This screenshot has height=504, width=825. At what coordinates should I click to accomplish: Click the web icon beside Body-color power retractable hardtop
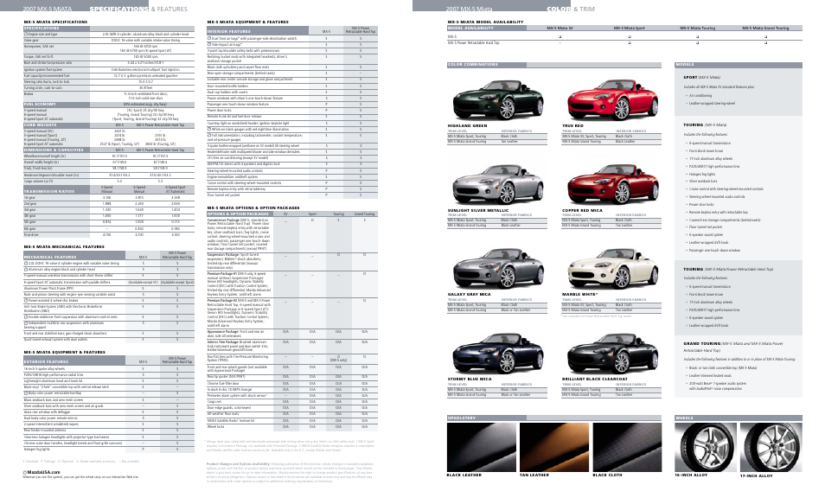click(x=26, y=393)
